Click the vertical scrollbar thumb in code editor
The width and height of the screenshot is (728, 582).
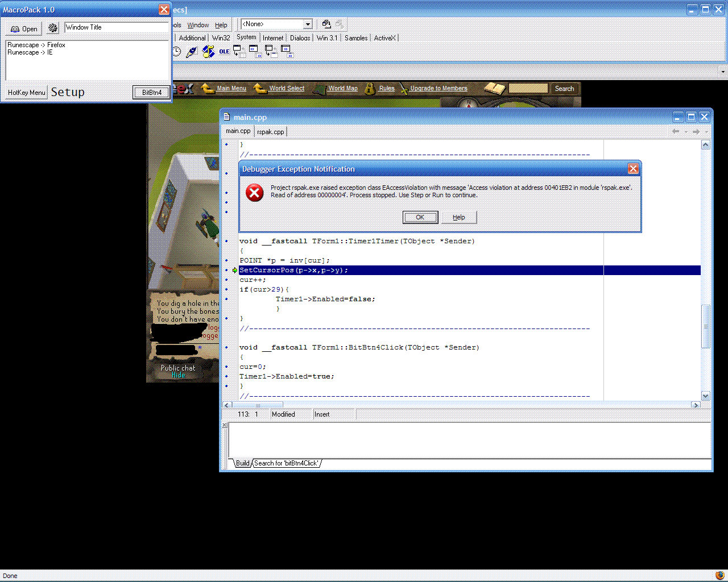click(x=706, y=326)
